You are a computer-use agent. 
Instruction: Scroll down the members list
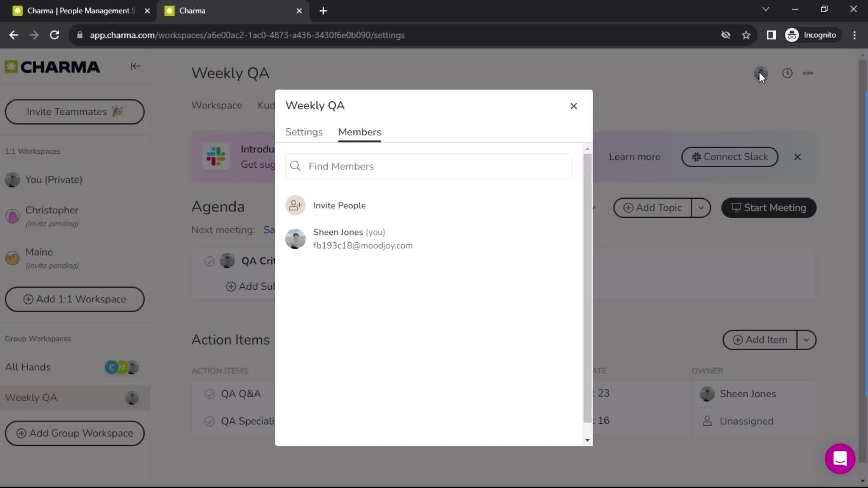click(587, 441)
